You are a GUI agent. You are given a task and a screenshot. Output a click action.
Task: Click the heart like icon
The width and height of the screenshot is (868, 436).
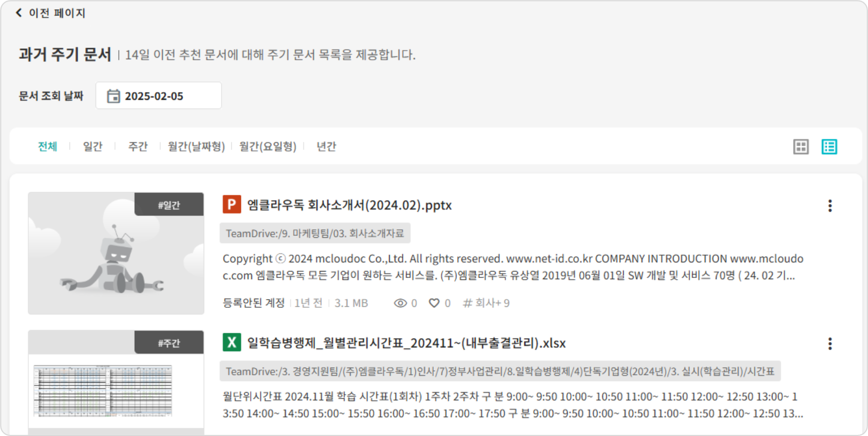click(434, 303)
